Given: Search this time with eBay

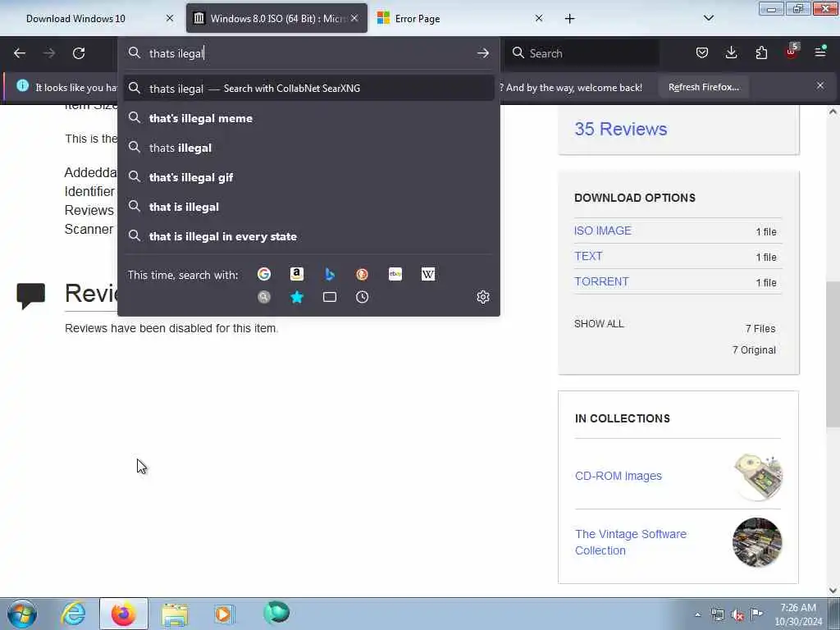Looking at the screenshot, I should [x=395, y=274].
